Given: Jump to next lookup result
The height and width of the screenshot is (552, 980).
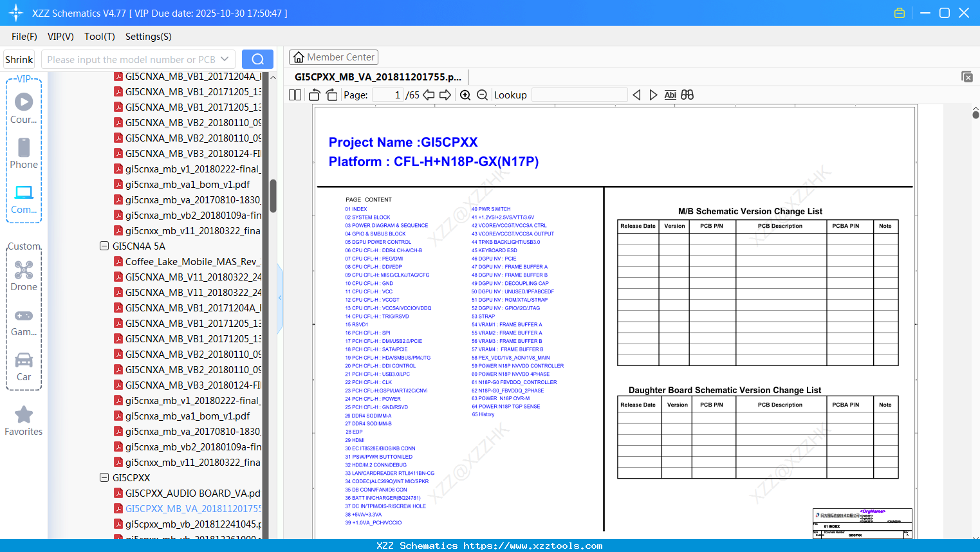Looking at the screenshot, I should 653,95.
